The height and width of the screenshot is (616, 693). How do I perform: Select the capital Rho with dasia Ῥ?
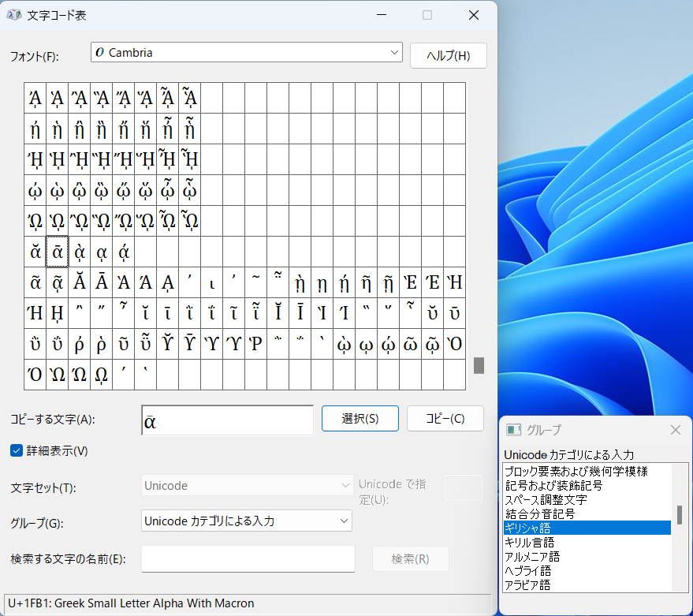tap(256, 344)
